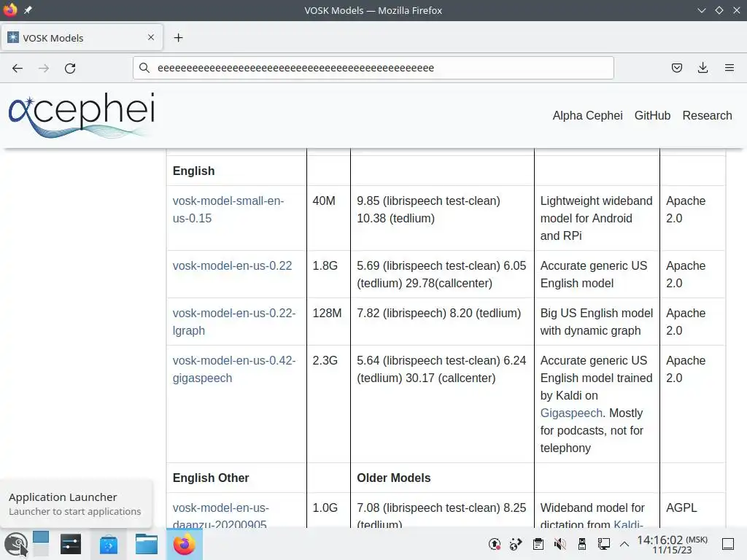Viewport: 747px width, 560px height.
Task: Open vosk-model-en-us-0.22-lgraph link
Action: 234,322
